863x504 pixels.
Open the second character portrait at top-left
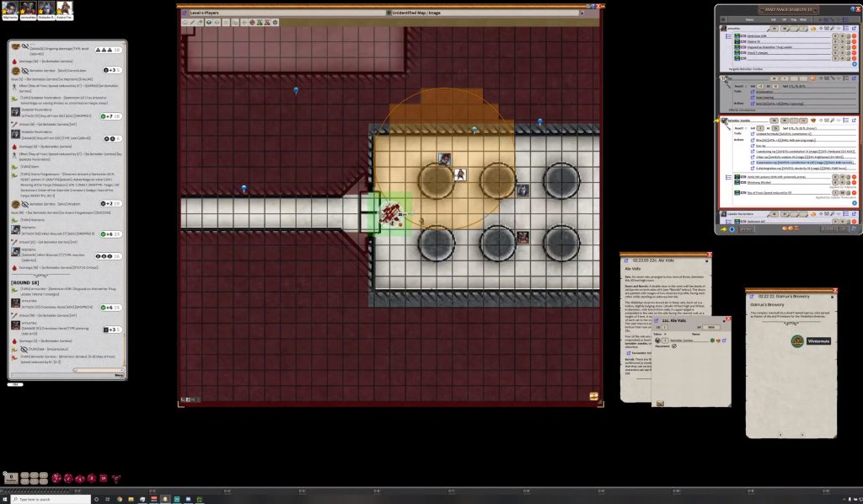28,10
